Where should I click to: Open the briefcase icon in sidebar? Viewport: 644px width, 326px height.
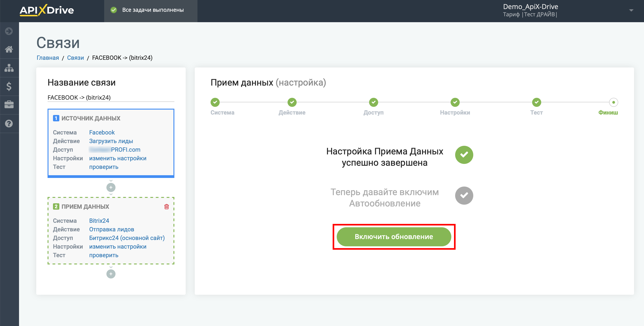[x=9, y=105]
